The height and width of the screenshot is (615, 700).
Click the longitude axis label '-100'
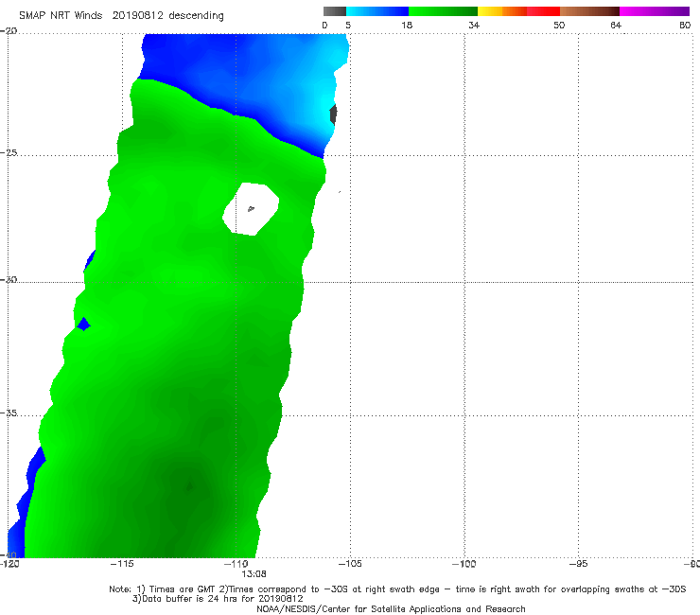tap(464, 563)
